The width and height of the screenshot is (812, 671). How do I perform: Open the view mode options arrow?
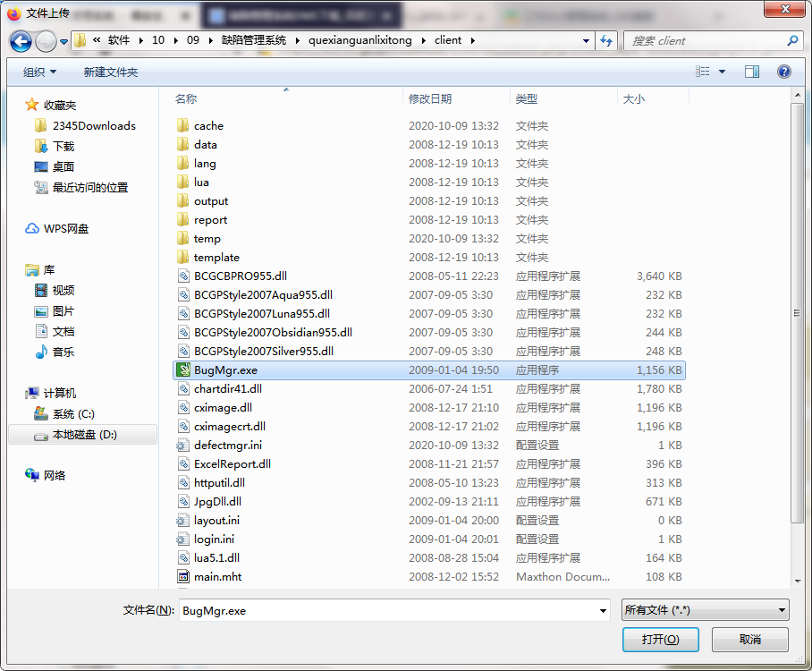[723, 72]
